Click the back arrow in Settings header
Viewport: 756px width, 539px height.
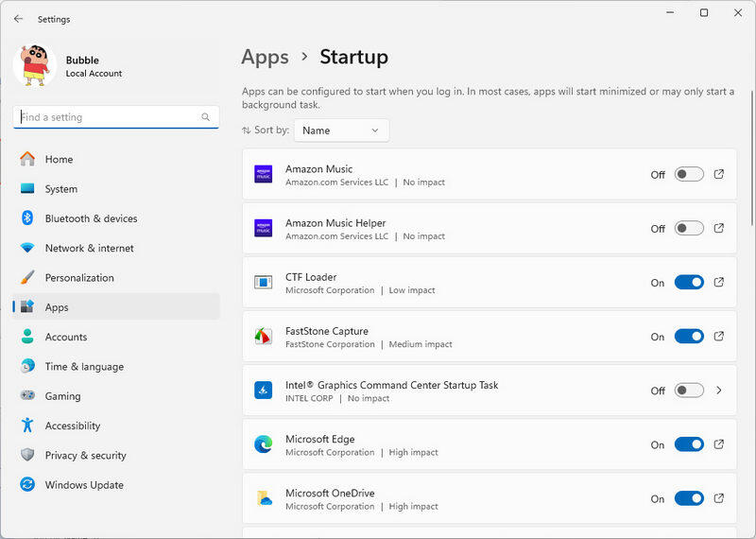[x=18, y=19]
